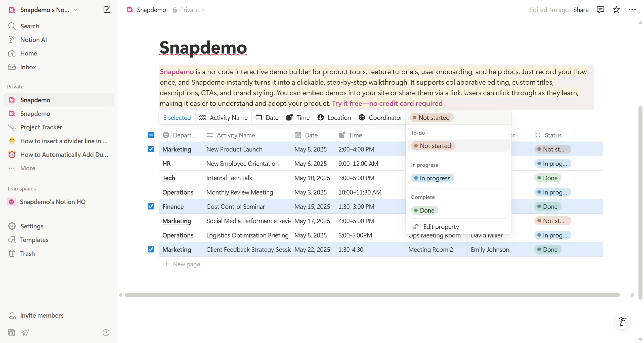The height and width of the screenshot is (343, 644).
Task: Open Snapdemo's Notion HQ teamspace
Action: 59,202
